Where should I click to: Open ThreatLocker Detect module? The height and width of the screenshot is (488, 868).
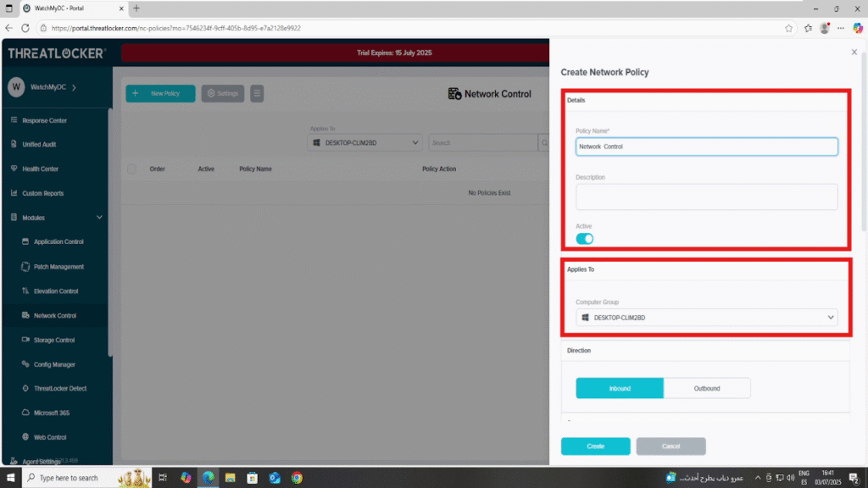coord(60,388)
